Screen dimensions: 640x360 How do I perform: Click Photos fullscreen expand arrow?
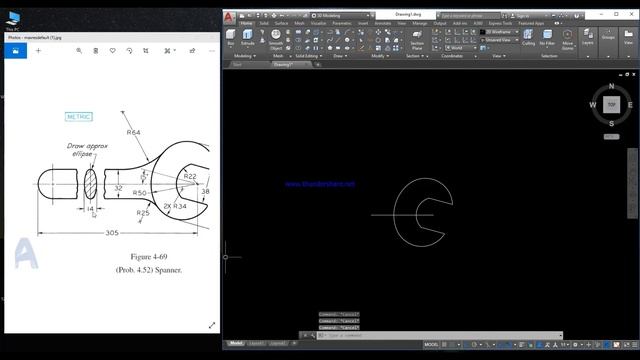212,325
